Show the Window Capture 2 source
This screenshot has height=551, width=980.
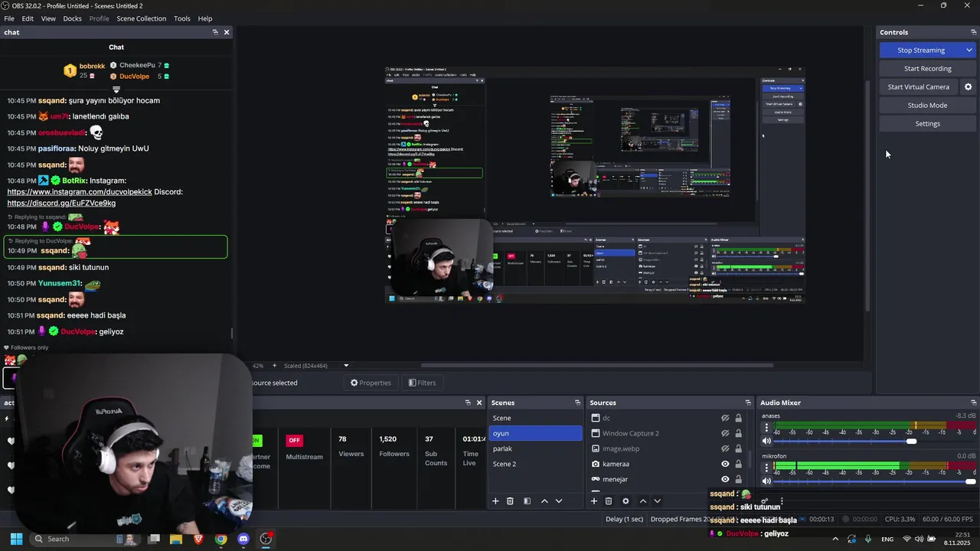725,433
